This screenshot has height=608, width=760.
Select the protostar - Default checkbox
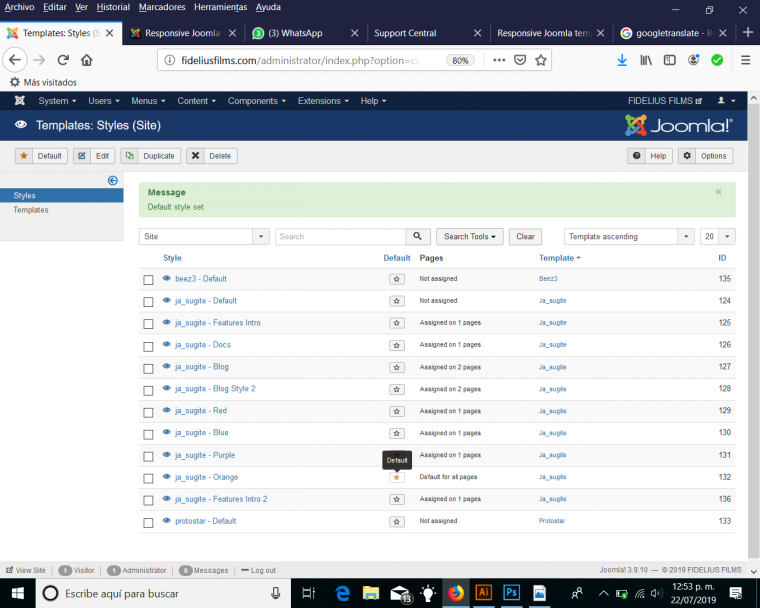point(148,521)
